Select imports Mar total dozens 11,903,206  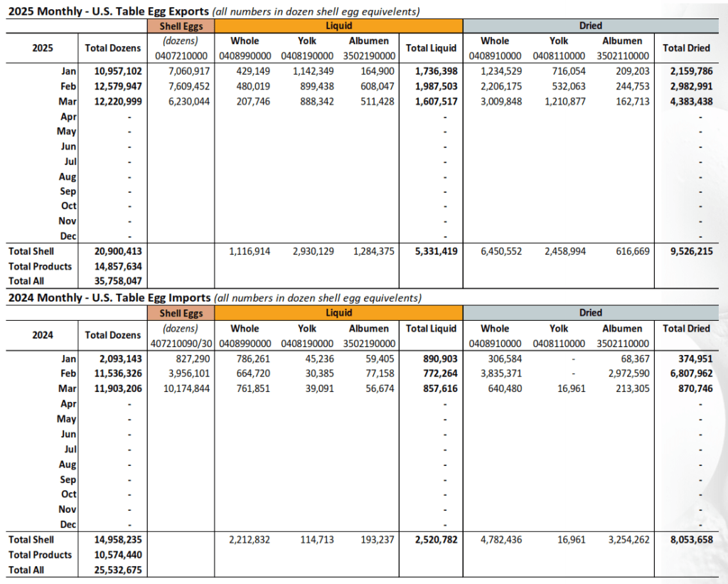(x=118, y=388)
